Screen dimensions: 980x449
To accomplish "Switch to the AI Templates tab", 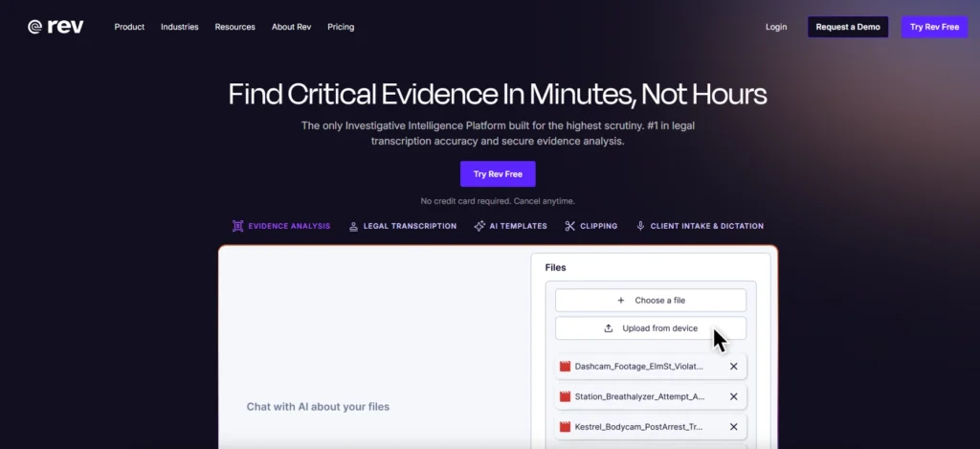I will [511, 226].
